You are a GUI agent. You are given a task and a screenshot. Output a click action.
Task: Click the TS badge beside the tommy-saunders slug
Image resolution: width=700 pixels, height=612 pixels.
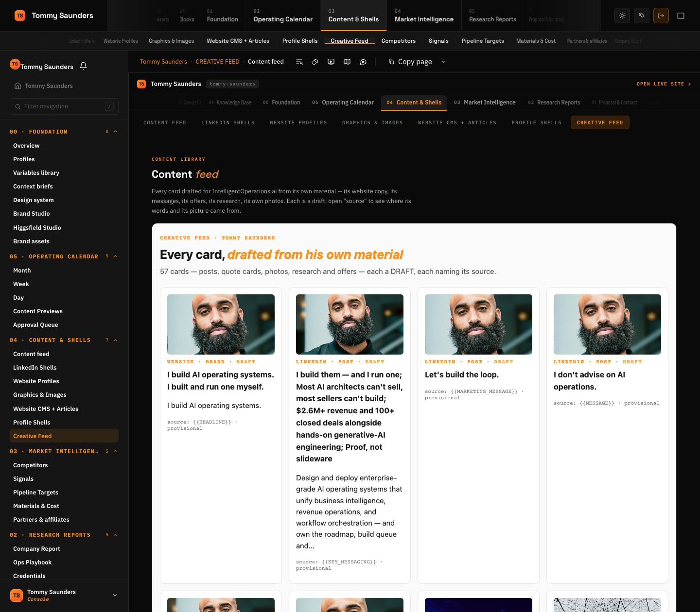pyautogui.click(x=141, y=84)
